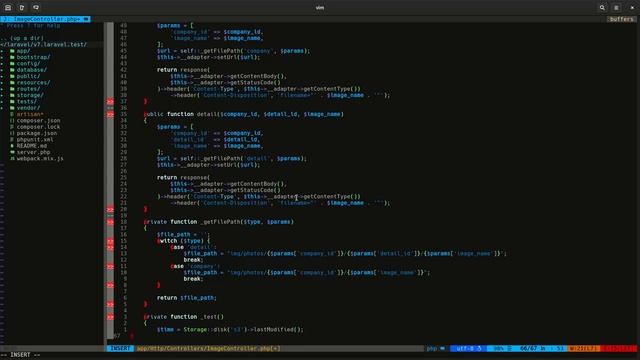Expand the storage/ folder arrow
Image resolution: width=640 pixels, height=360 pixels.
2,95
